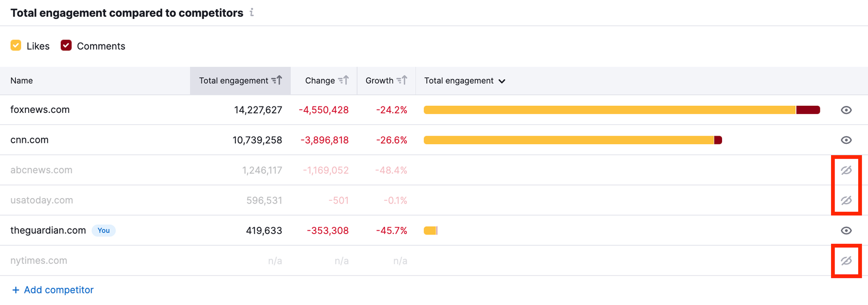Uncheck the Likes checkbox
The height and width of the screenshot is (305, 868).
pos(16,46)
